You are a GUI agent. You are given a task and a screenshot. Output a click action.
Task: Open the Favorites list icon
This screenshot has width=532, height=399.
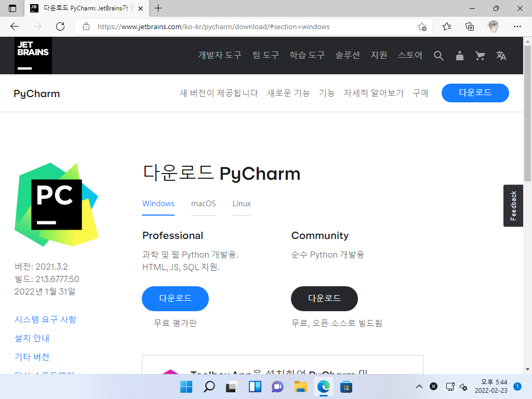447,26
